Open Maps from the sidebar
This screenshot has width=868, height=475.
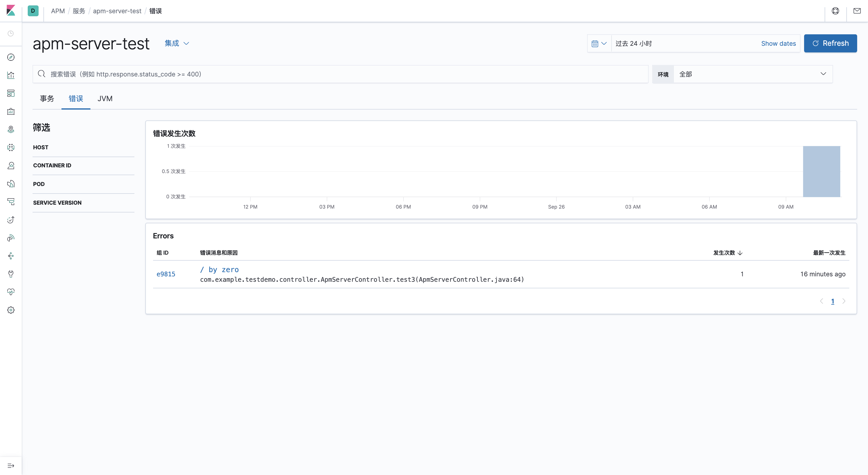click(11, 129)
